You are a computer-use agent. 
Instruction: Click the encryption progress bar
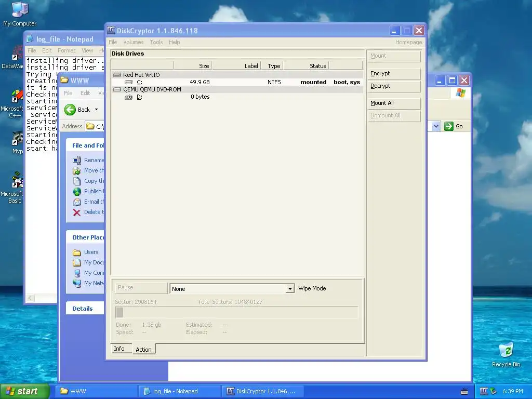pos(237,312)
